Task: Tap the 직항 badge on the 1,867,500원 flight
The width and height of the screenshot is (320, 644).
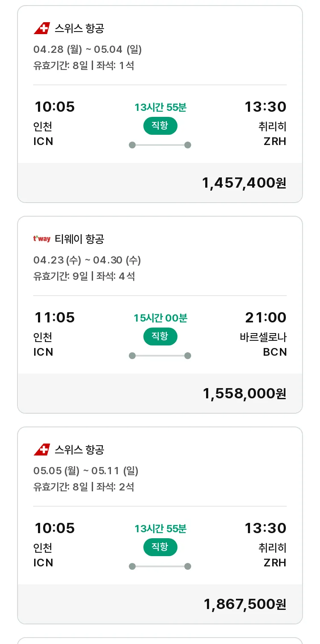Action: (160, 547)
